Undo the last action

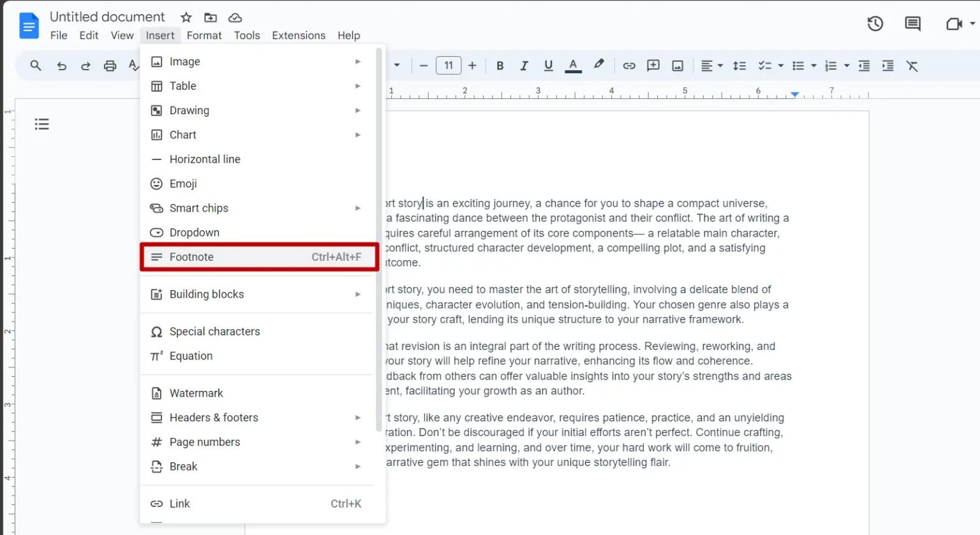[61, 65]
